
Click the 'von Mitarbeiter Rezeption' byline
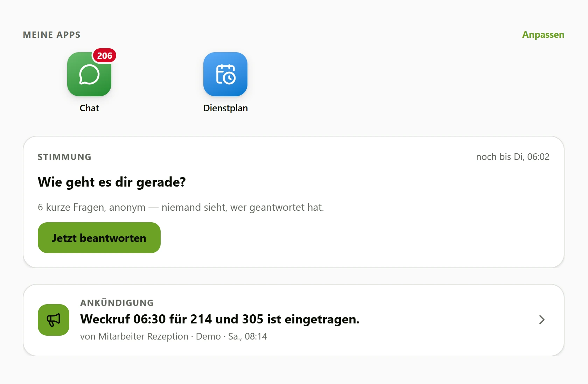[174, 336]
